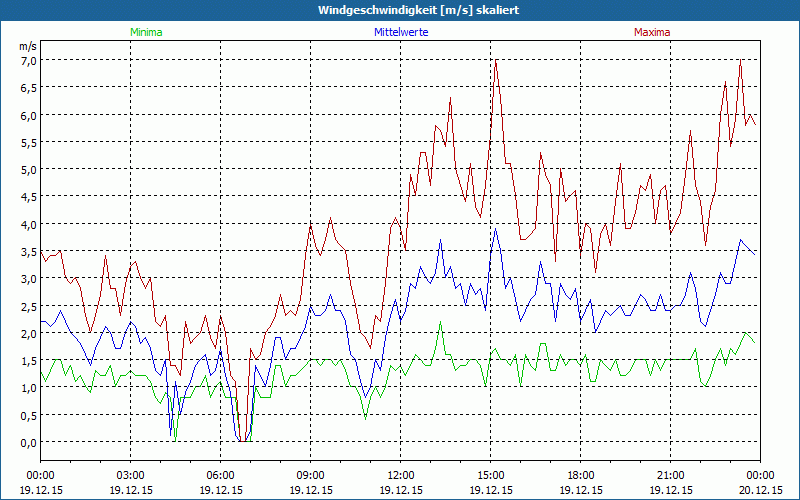Click the 1,5 y-axis value

(x=29, y=361)
